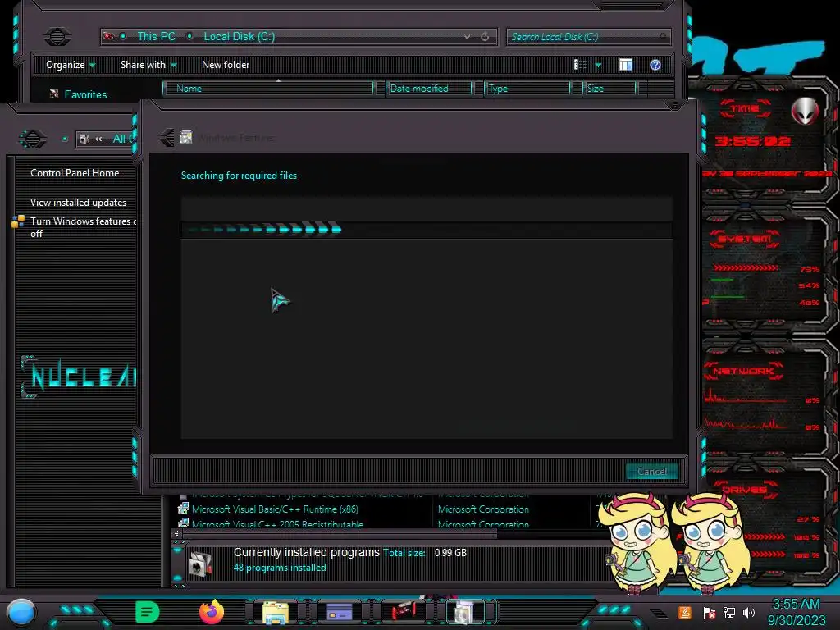The height and width of the screenshot is (630, 840).
Task: Click Microsoft Corporation publisher for Visual Basic Runtime
Action: pos(483,509)
